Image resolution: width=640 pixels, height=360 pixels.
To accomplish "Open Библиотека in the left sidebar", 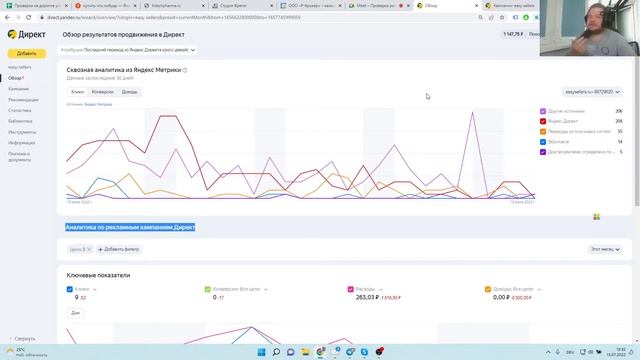I will click(20, 121).
